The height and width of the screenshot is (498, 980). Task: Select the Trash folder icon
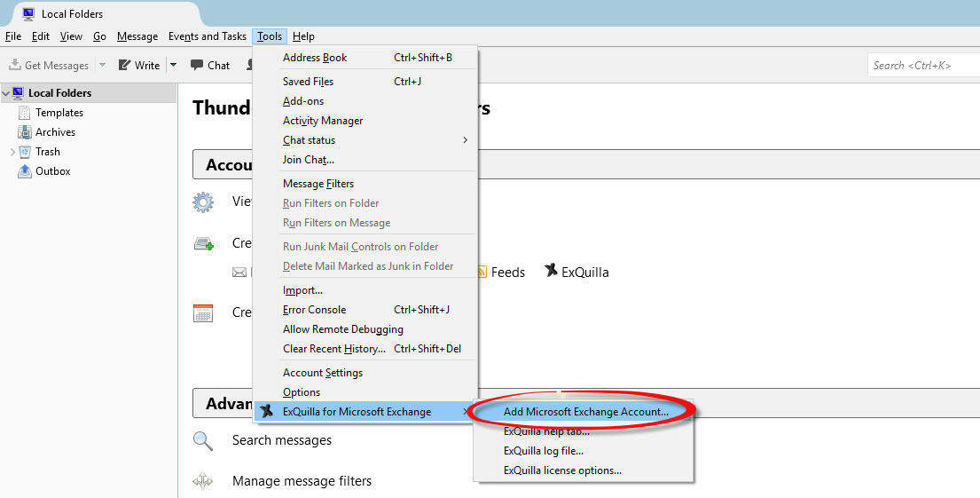(25, 152)
